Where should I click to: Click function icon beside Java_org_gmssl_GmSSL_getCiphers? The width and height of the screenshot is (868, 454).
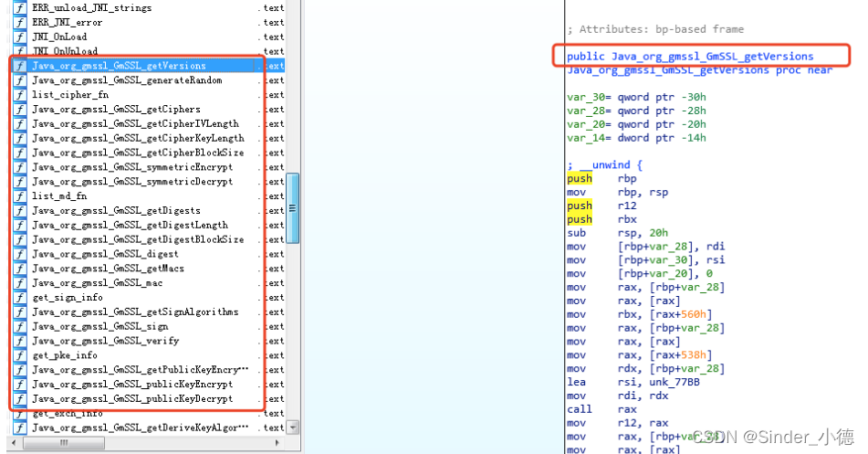[x=20, y=110]
